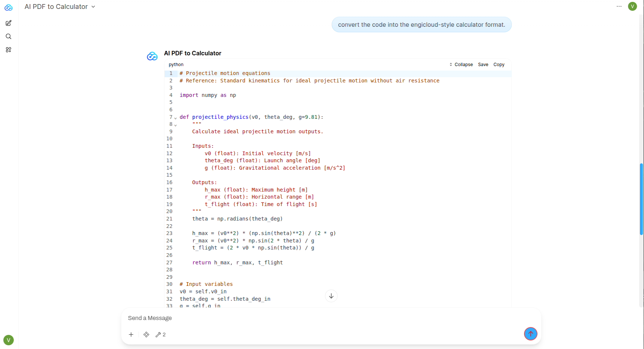
Task: Click 'g (float): Gravitational acceleration' line
Action: [275, 168]
